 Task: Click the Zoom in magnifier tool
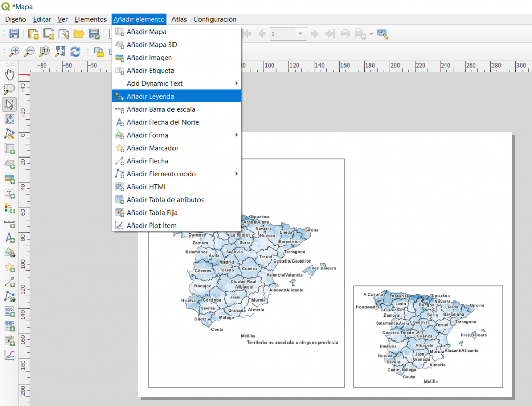coord(15,51)
